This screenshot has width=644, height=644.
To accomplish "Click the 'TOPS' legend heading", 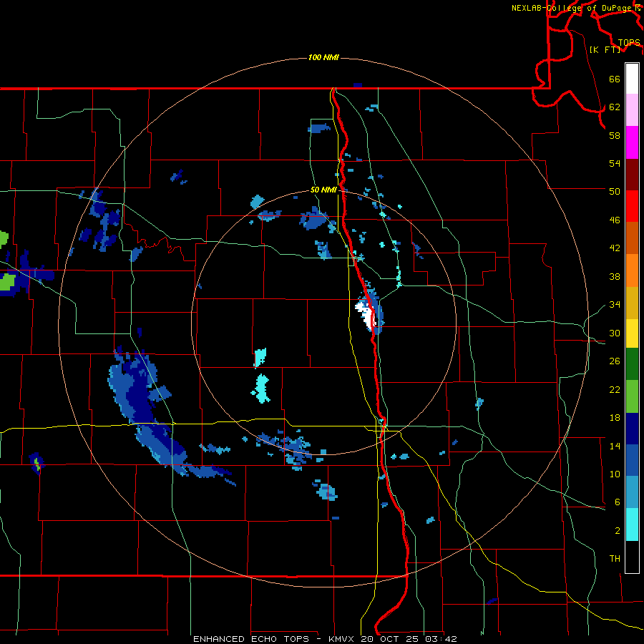I will [629, 42].
